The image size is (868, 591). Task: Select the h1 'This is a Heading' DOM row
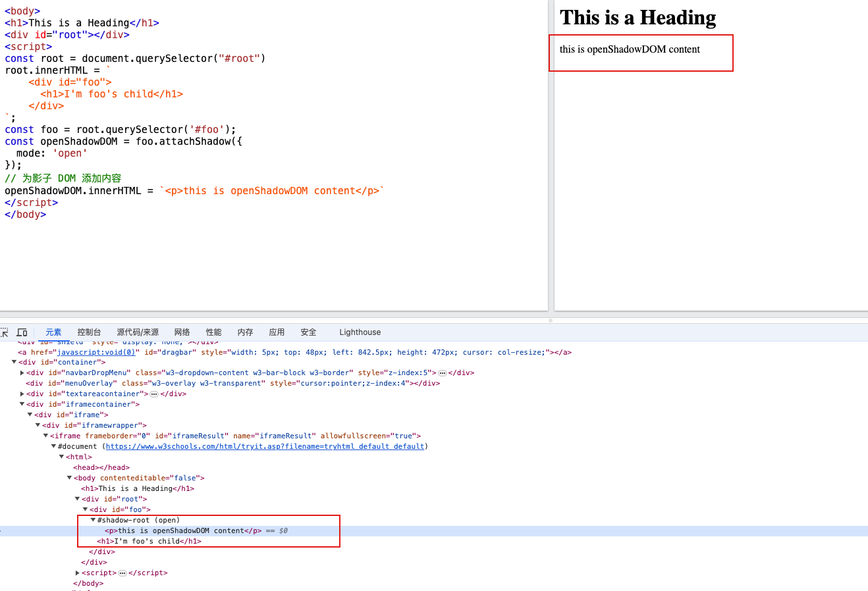pyautogui.click(x=138, y=489)
